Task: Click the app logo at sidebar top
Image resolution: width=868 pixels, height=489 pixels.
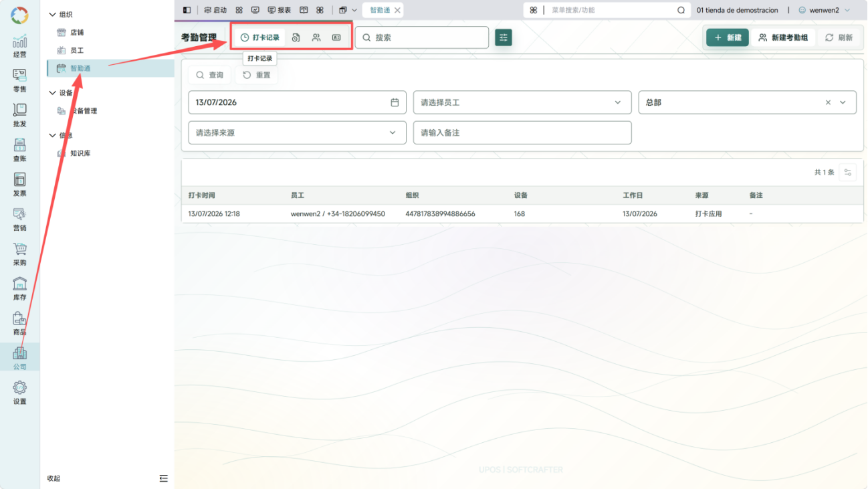Action: click(x=19, y=15)
